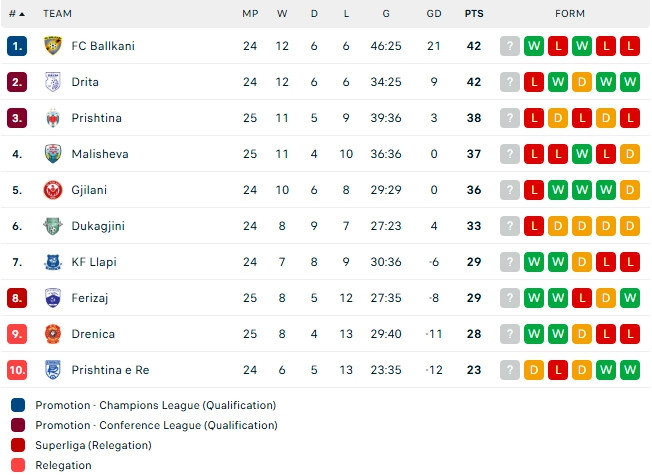Click the blue Champions League legend swatch
This screenshot has width=652, height=475.
pos(19,405)
